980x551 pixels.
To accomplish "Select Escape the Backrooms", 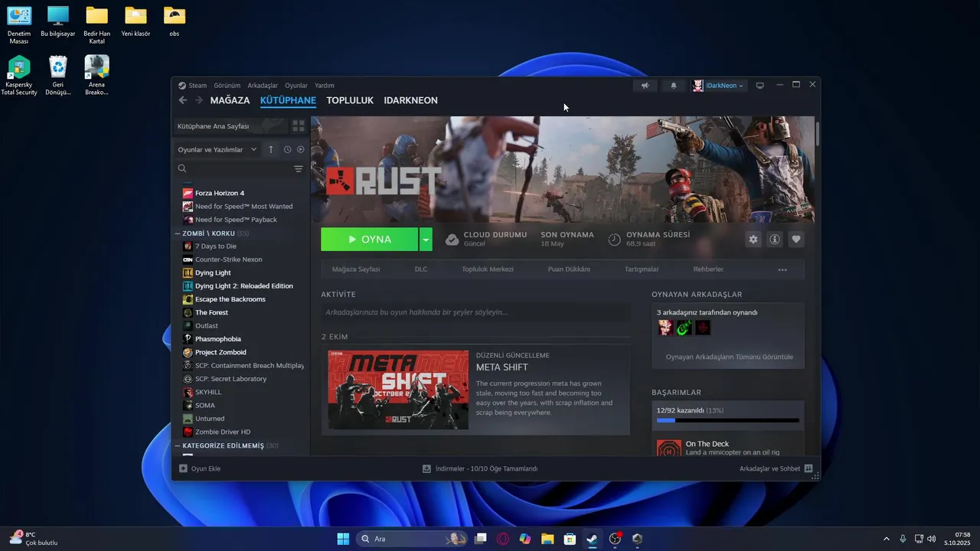I will click(x=230, y=299).
